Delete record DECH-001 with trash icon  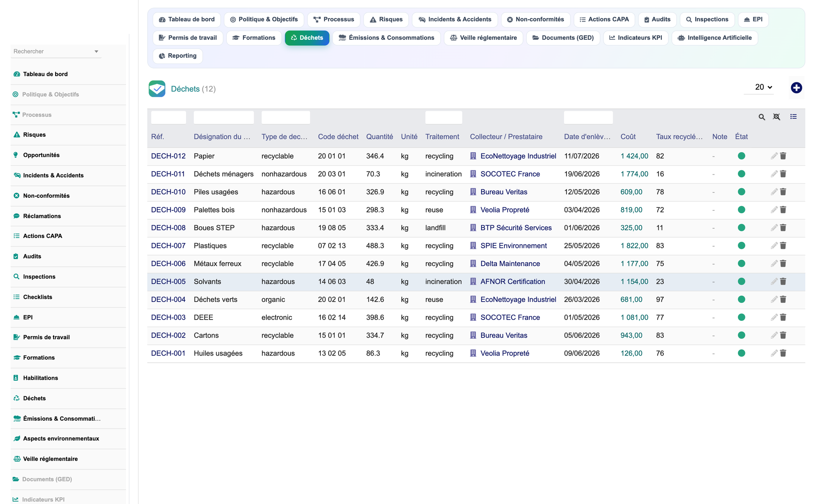[x=783, y=353]
